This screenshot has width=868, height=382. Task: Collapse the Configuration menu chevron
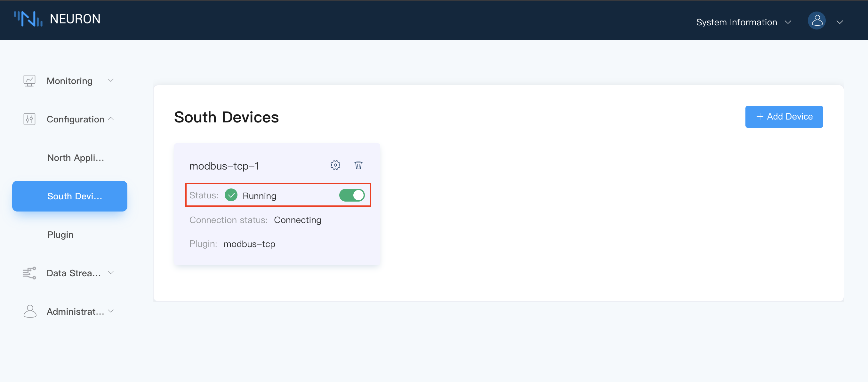(110, 119)
